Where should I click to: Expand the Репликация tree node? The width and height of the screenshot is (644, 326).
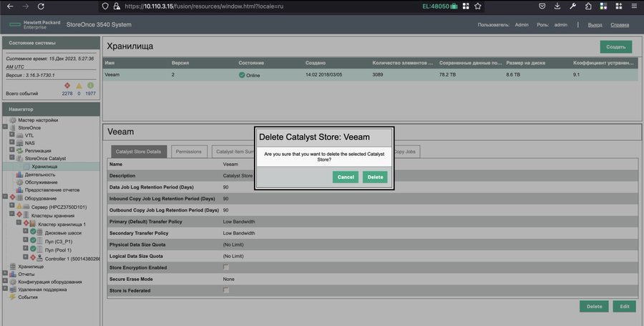[12, 149]
